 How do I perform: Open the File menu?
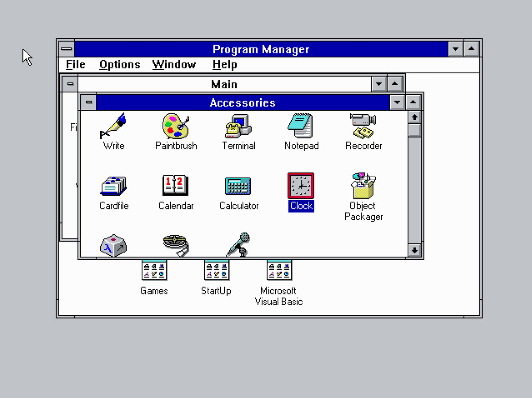tap(75, 64)
